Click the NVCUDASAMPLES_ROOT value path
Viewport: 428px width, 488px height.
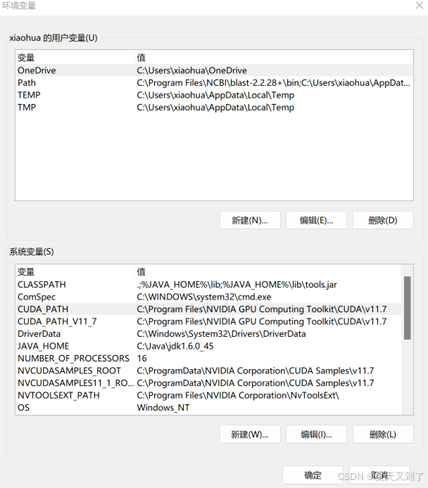(255, 371)
